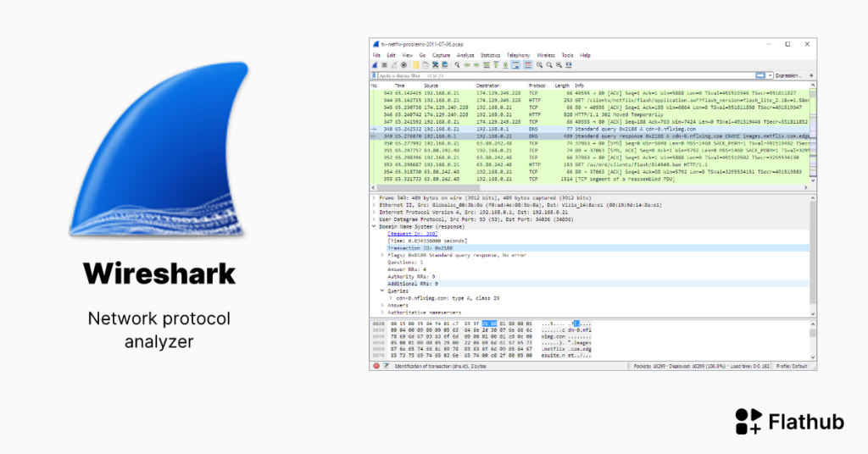Expand the Frame 349 tree node

coord(374,198)
